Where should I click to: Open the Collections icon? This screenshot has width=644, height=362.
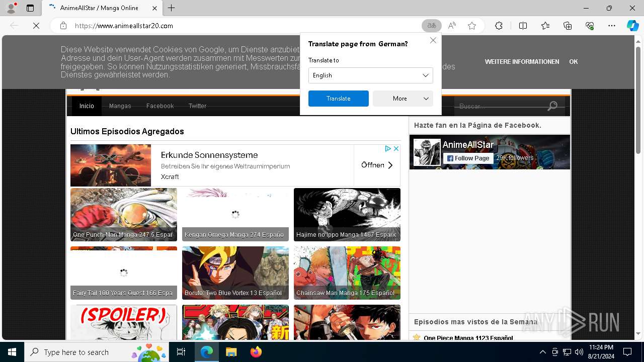pos(568,26)
